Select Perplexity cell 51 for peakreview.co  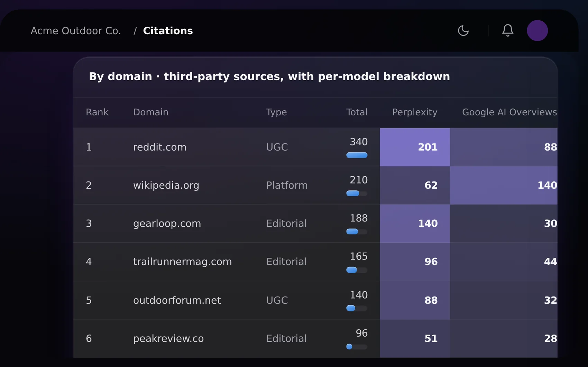coord(415,338)
